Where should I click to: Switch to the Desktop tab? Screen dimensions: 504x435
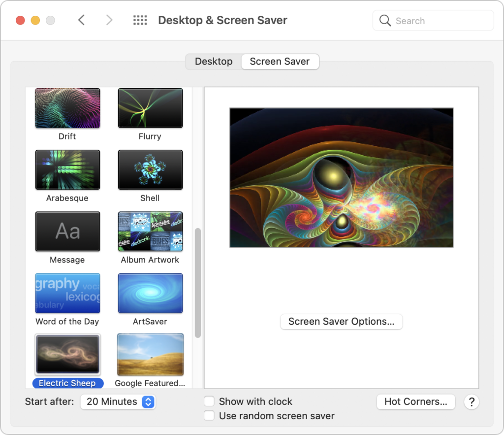point(214,62)
